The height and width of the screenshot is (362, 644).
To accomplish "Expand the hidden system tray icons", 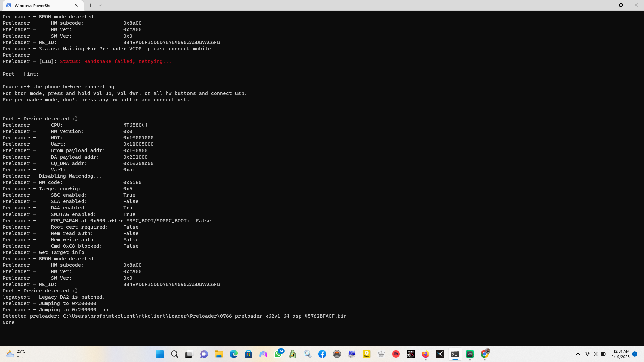I will click(x=578, y=354).
